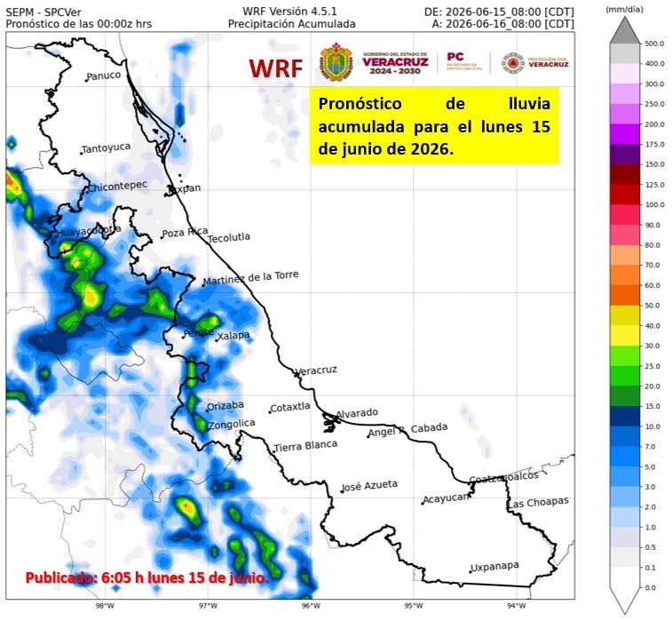Click the red WRF title text
This screenshot has width=672, height=621.
pyautogui.click(x=276, y=68)
